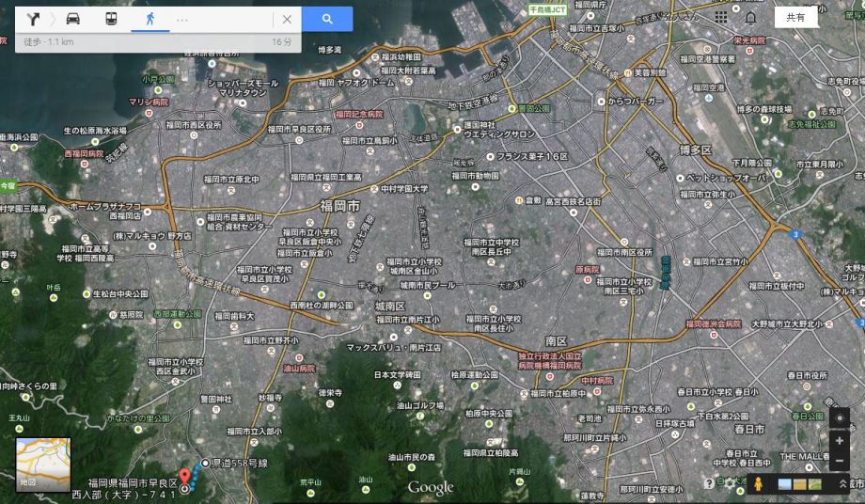Click the route start circle marker
865x504 pixels.
tap(205, 464)
